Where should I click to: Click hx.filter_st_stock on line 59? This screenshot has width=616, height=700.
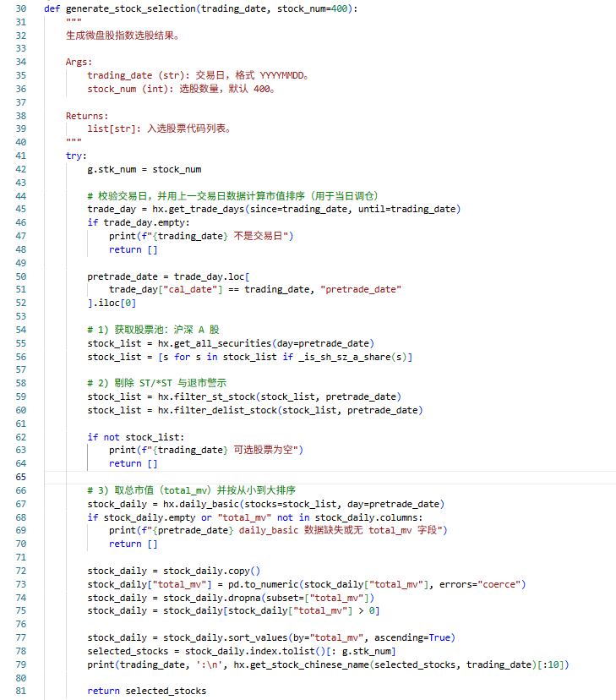(x=207, y=396)
